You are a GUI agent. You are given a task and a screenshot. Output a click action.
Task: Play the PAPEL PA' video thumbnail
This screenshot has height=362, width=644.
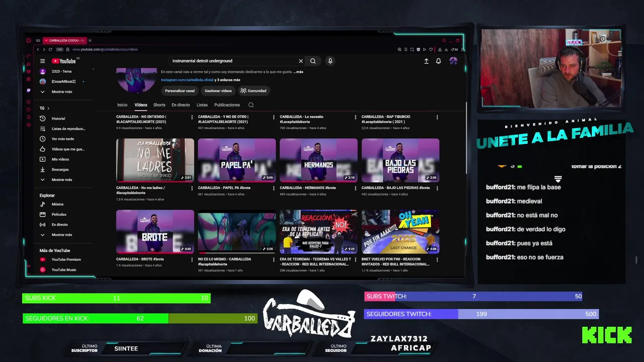click(x=237, y=160)
